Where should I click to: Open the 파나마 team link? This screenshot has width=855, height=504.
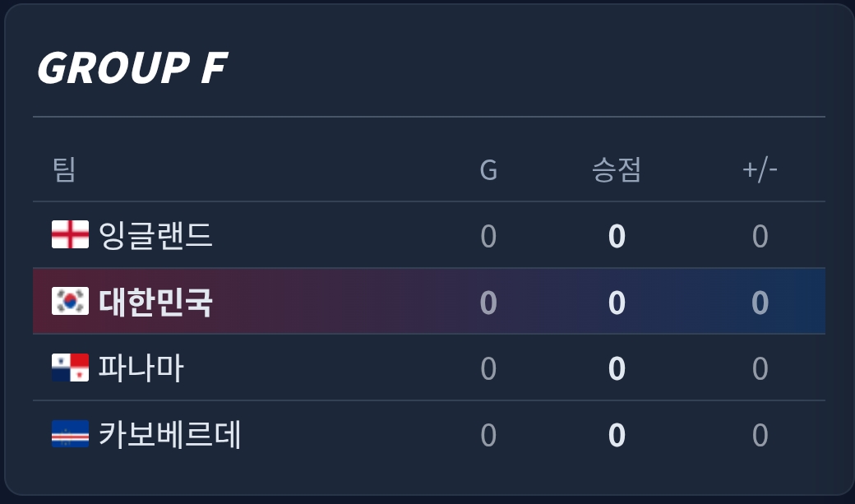coord(141,368)
